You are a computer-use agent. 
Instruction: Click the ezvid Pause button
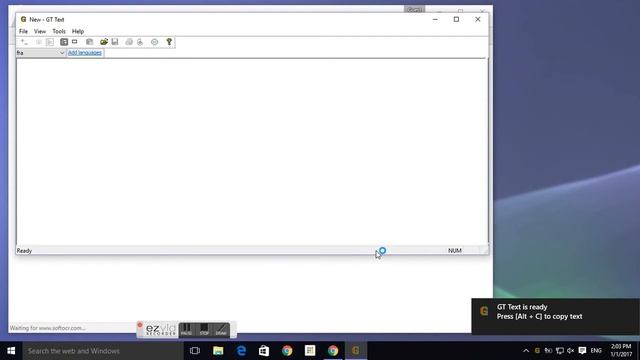(x=187, y=330)
